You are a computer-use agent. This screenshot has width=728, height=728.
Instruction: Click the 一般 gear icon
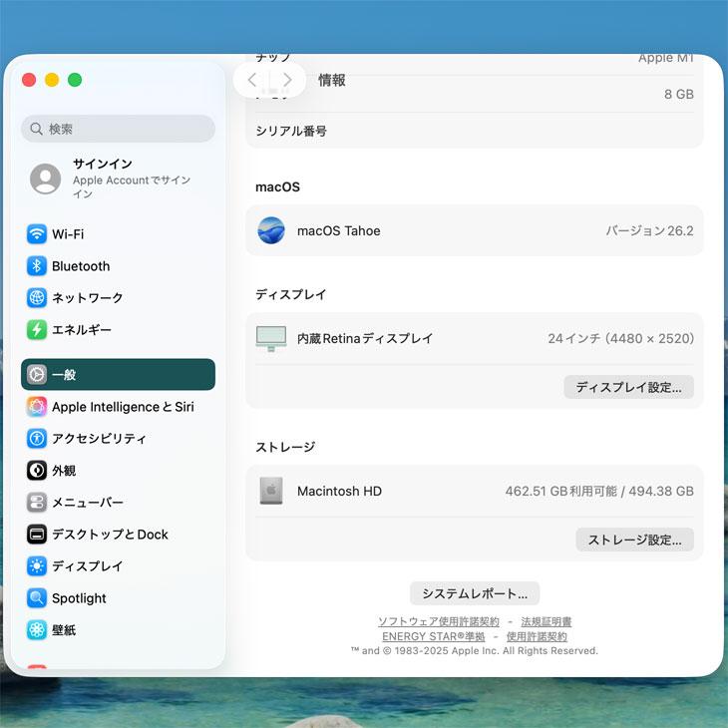pyautogui.click(x=37, y=374)
